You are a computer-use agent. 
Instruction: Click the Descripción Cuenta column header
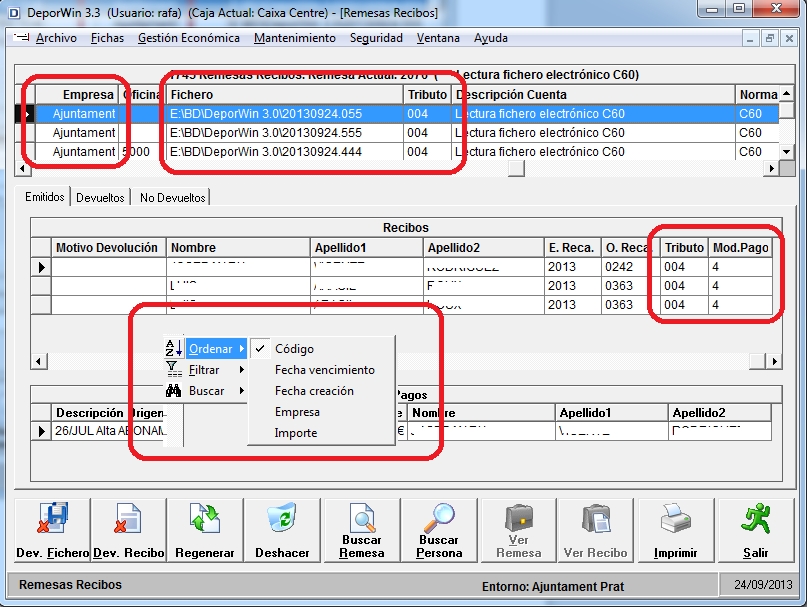[x=593, y=95]
